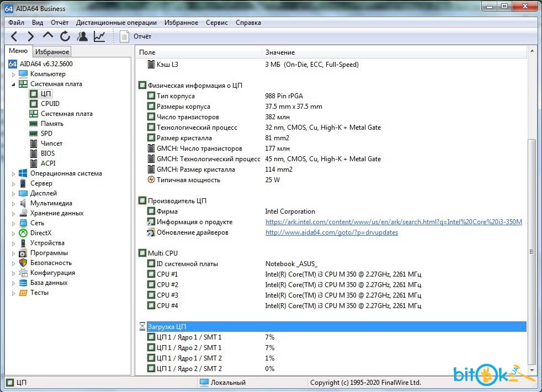Expand the Компьютер tree node
Screen dimensions: 542x392
13,75
